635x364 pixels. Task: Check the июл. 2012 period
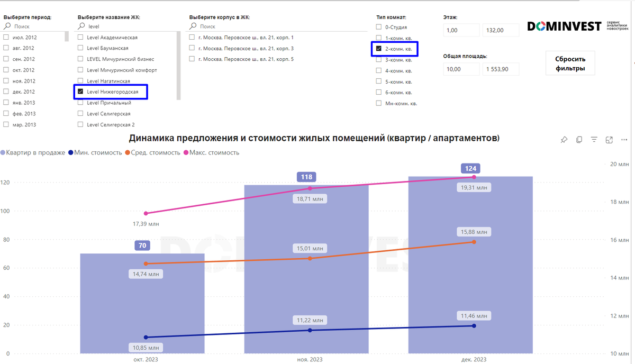pos(6,37)
